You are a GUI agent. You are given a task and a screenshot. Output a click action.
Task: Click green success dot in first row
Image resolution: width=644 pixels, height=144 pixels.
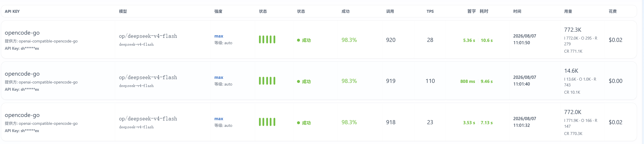pyautogui.click(x=298, y=40)
